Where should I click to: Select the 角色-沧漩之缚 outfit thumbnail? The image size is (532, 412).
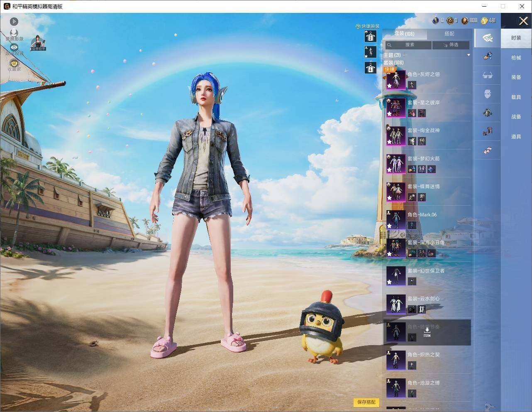click(396, 388)
